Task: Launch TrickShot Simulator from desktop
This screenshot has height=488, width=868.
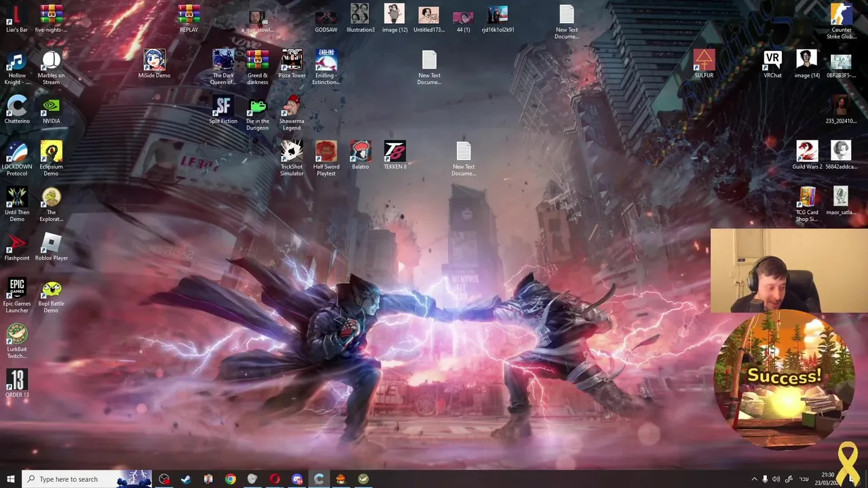Action: click(x=292, y=158)
